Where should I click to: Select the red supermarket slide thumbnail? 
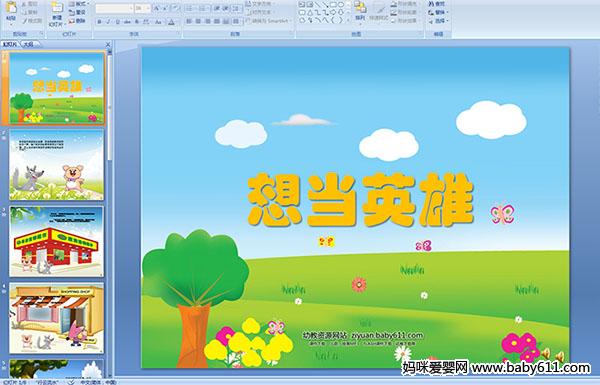click(x=57, y=241)
